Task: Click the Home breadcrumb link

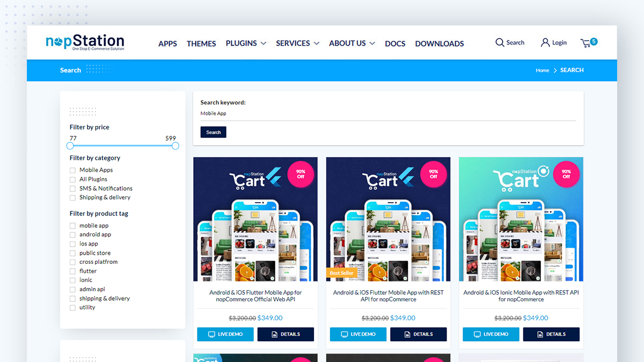Action: pyautogui.click(x=543, y=70)
